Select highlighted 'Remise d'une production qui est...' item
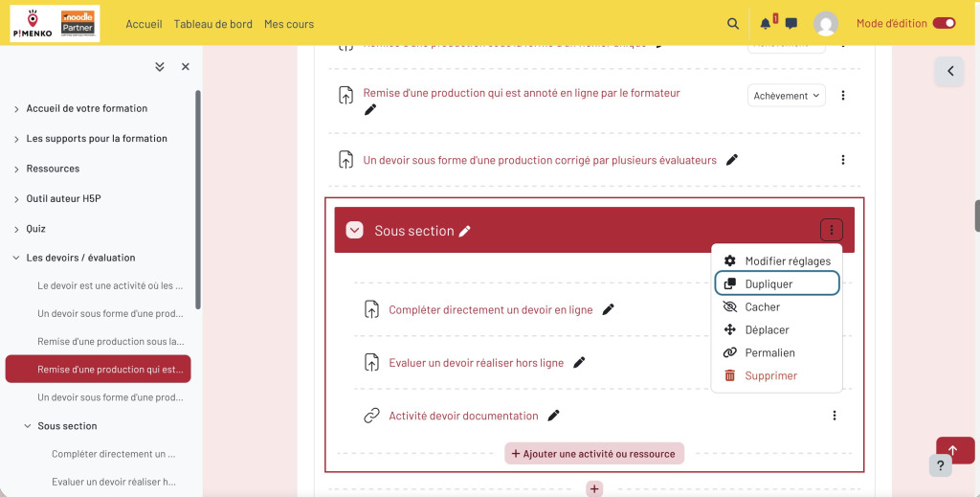 point(99,369)
